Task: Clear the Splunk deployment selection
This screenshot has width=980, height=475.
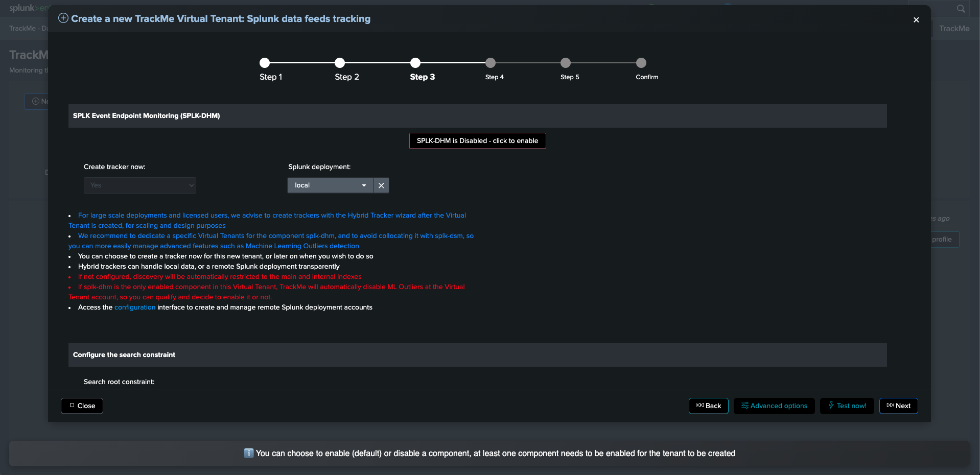Action: (381, 185)
